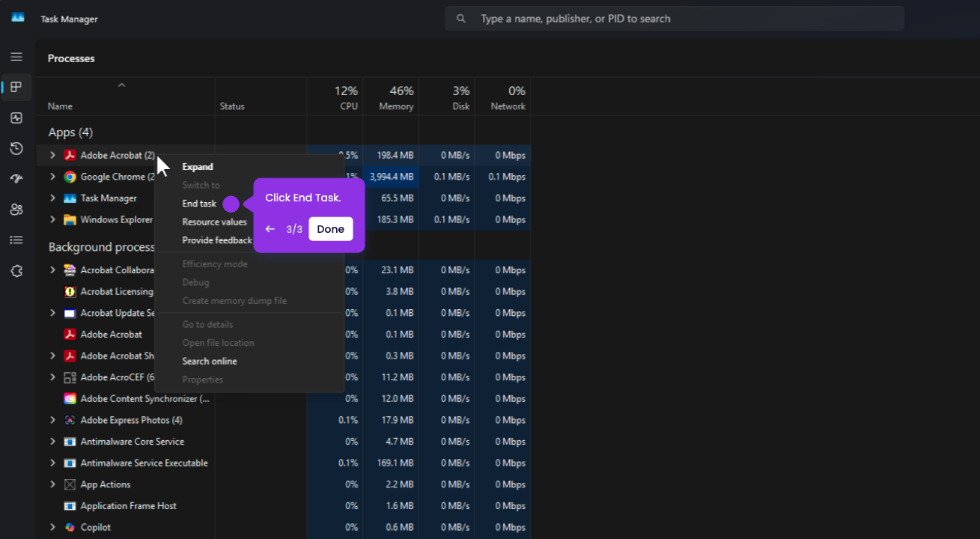
Task: Click Chrome's 3,994.4 MB memory cell
Action: pyautogui.click(x=391, y=177)
